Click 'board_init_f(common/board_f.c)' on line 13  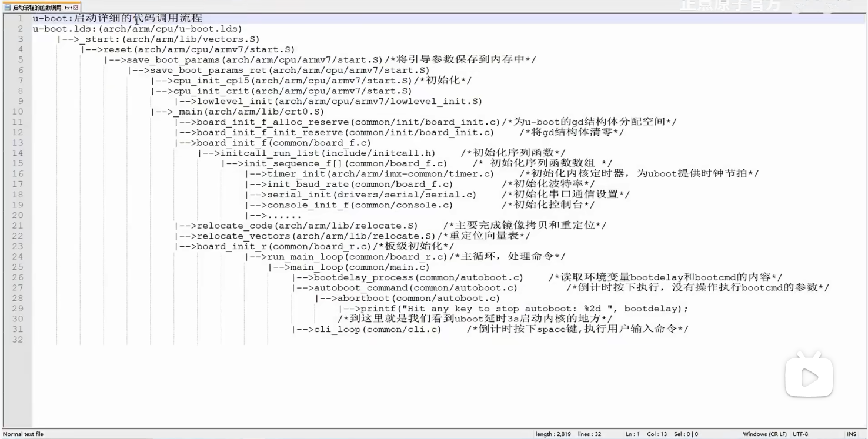[283, 143]
